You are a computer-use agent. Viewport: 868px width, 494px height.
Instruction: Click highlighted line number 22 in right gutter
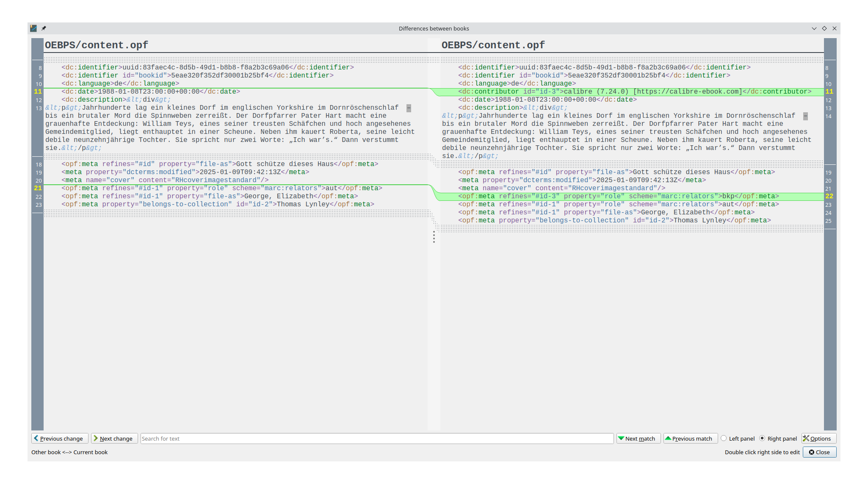point(829,196)
